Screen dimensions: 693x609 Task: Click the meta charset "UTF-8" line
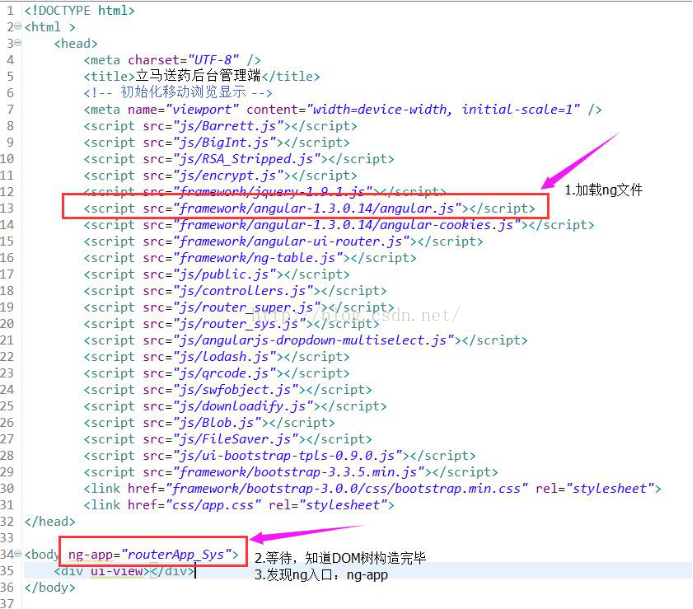point(172,60)
